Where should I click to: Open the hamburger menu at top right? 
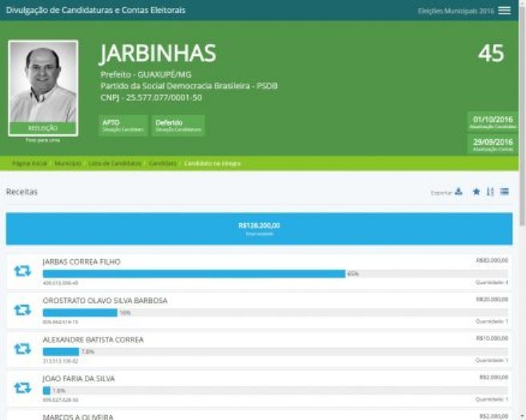click(504, 10)
